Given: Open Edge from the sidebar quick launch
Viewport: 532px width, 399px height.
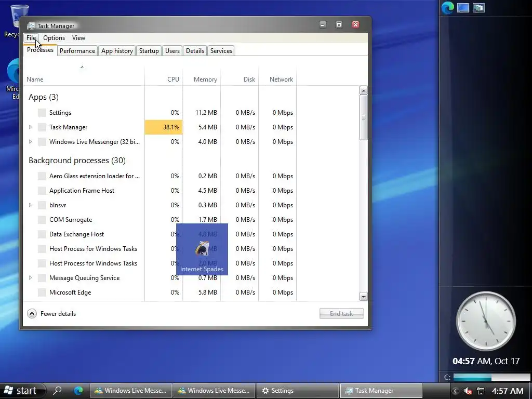Looking at the screenshot, I should coord(447,8).
